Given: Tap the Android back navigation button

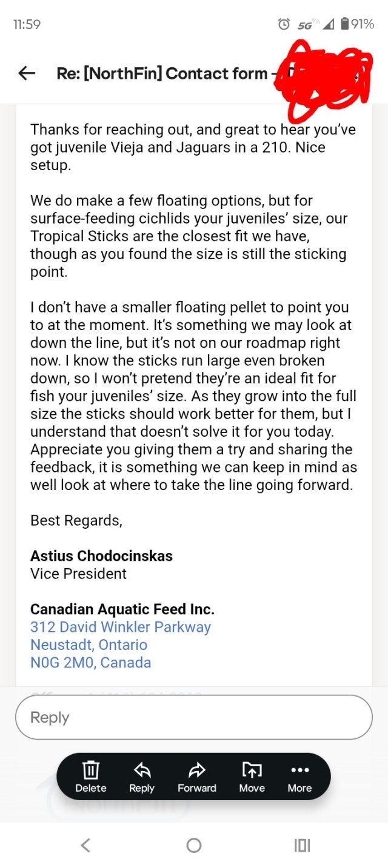Looking at the screenshot, I should pos(85,845).
